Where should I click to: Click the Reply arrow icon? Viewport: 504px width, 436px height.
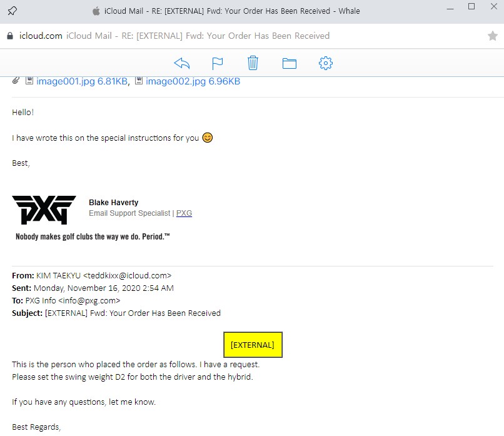click(181, 63)
